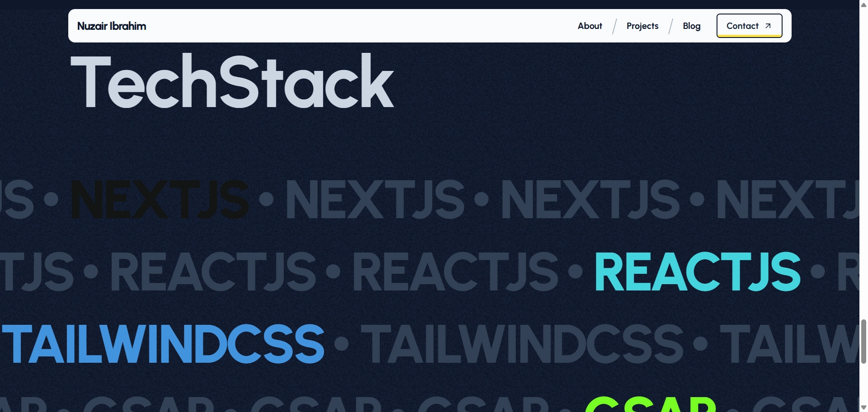Click the highlighted cyan REACTJS text
The height and width of the screenshot is (412, 868).
tap(697, 271)
